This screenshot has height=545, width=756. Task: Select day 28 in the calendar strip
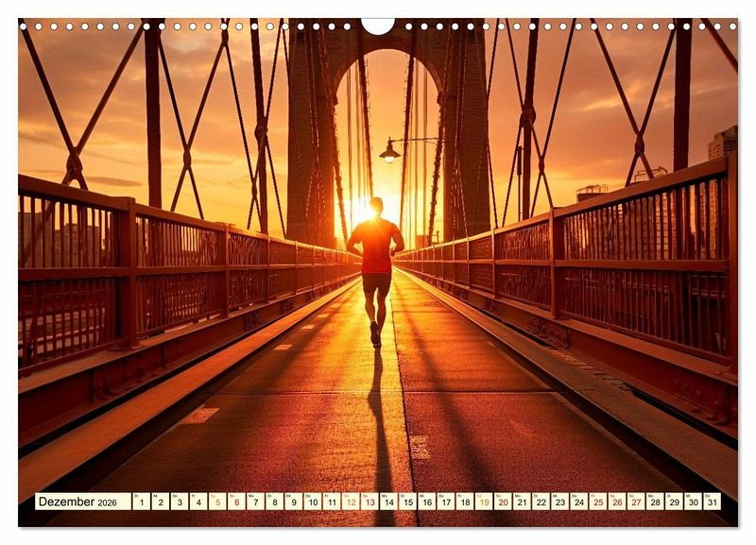click(655, 502)
